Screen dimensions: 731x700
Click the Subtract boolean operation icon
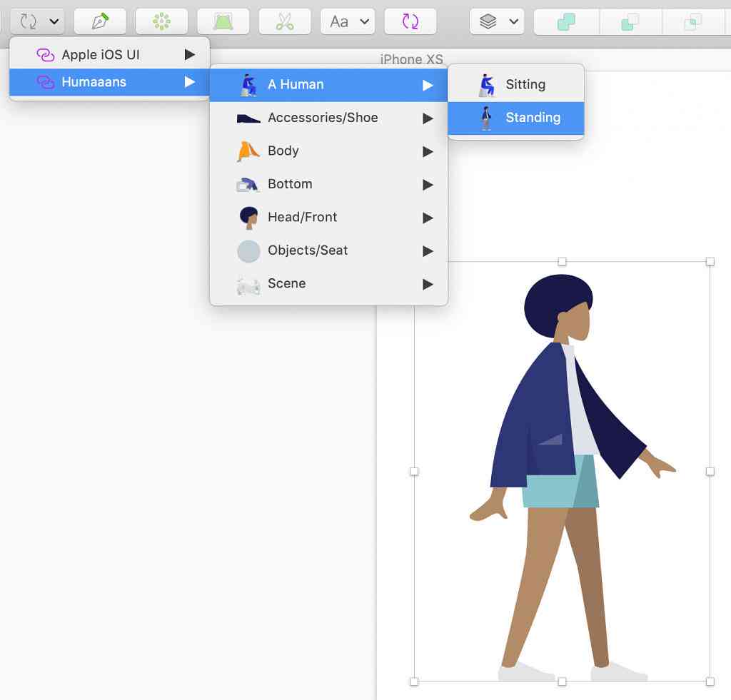pos(630,21)
